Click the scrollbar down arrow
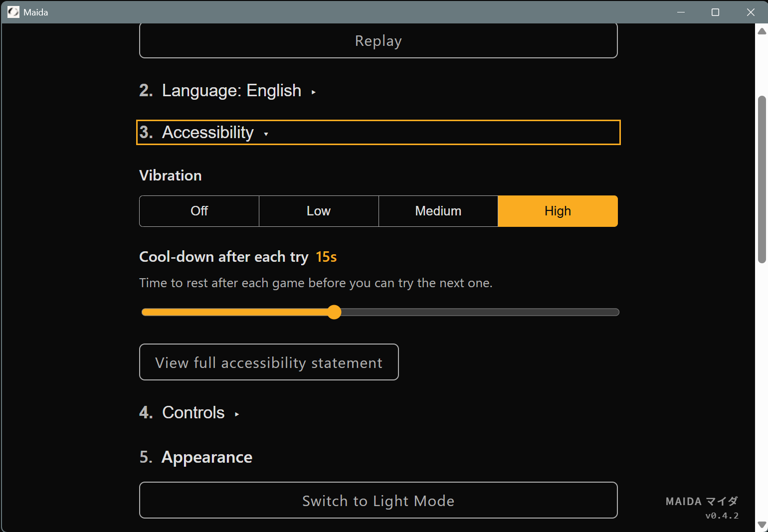The image size is (768, 532). [762, 525]
